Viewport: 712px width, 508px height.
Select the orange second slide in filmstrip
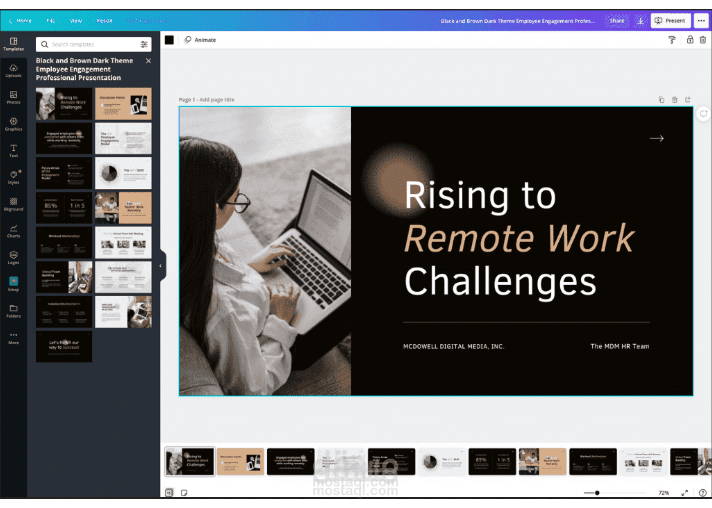click(240, 462)
